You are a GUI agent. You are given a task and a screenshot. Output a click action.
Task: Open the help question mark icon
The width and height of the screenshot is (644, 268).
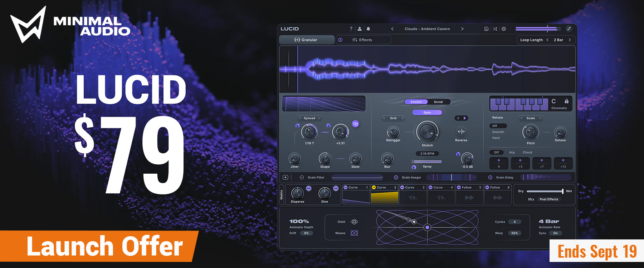click(x=351, y=29)
